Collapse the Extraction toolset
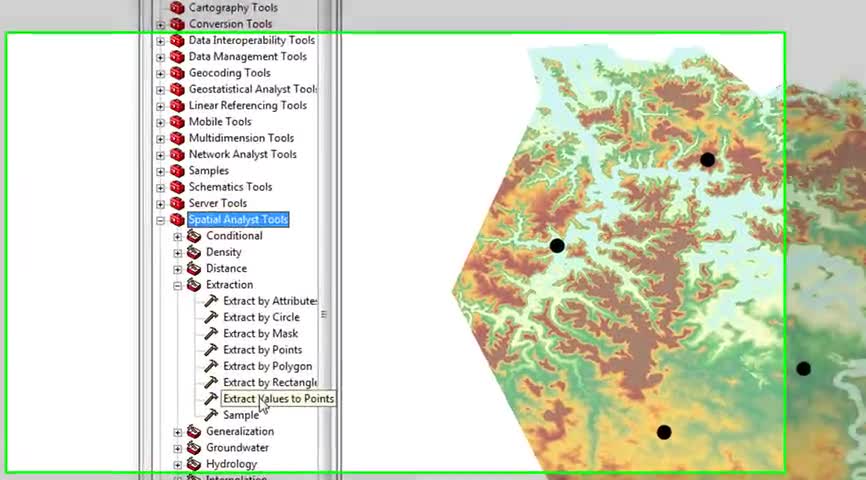This screenshot has width=866, height=480. tap(177, 286)
